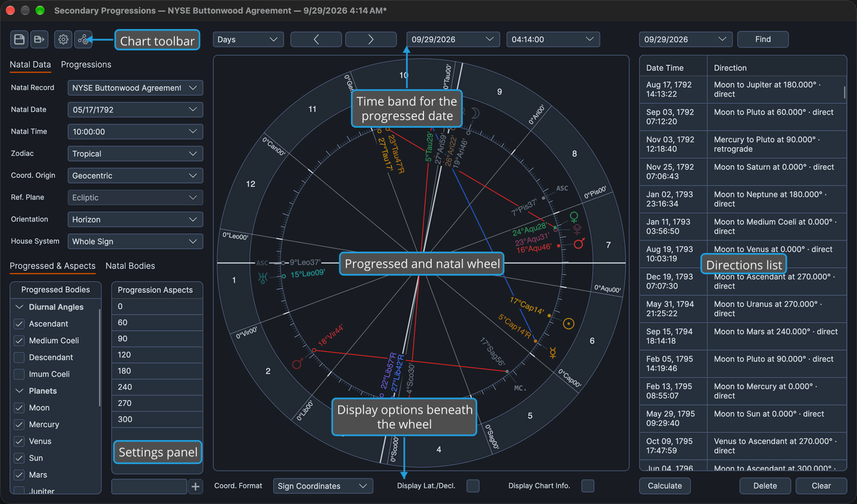Toggle the Mercury progressed body checkbox
The image size is (857, 504).
[19, 425]
